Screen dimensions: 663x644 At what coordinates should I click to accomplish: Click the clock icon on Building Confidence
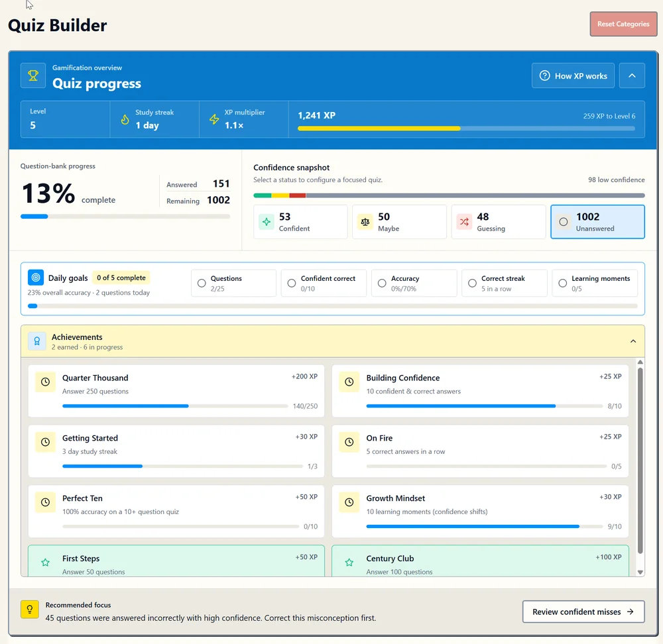[349, 382]
